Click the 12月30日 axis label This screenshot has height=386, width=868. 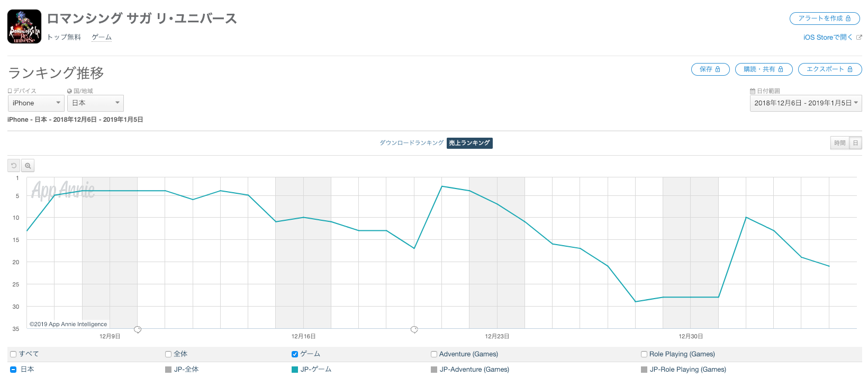pos(691,336)
